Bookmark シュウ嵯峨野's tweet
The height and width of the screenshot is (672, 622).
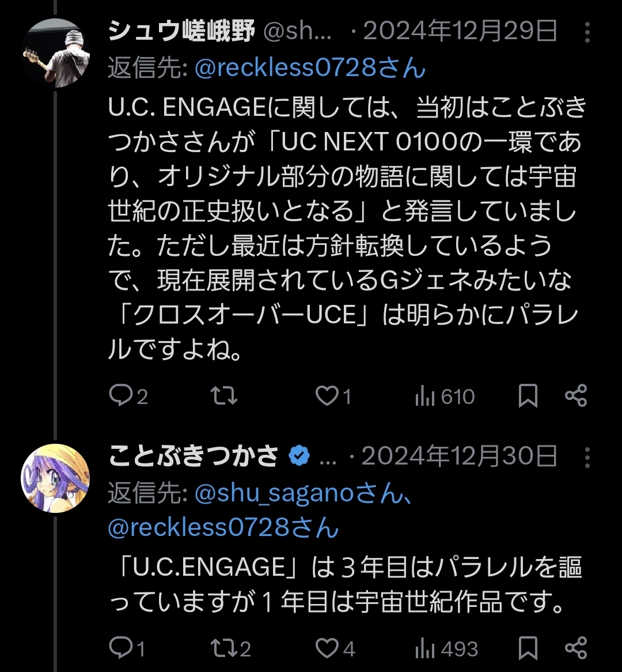pyautogui.click(x=528, y=396)
